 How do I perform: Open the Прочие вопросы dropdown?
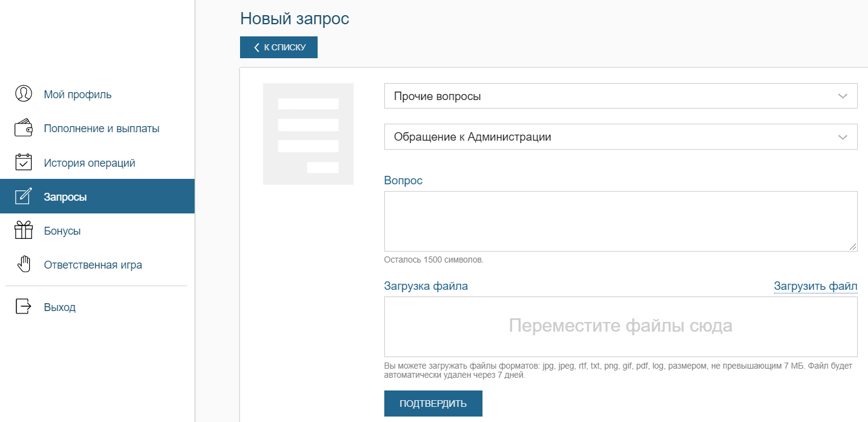click(621, 96)
